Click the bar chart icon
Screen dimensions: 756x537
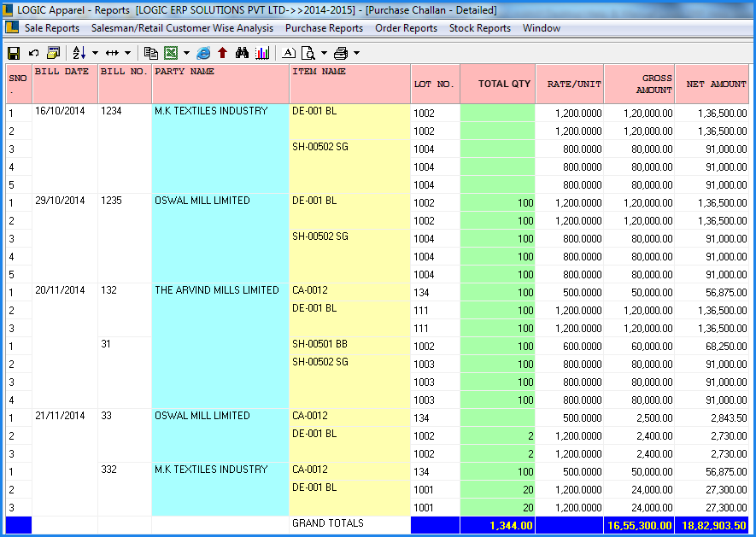click(x=261, y=53)
